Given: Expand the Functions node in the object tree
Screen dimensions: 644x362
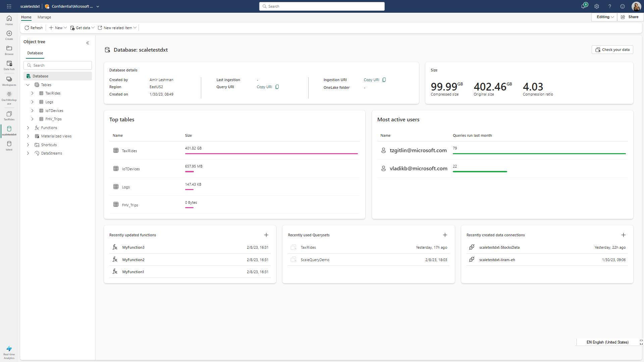Looking at the screenshot, I should point(28,128).
